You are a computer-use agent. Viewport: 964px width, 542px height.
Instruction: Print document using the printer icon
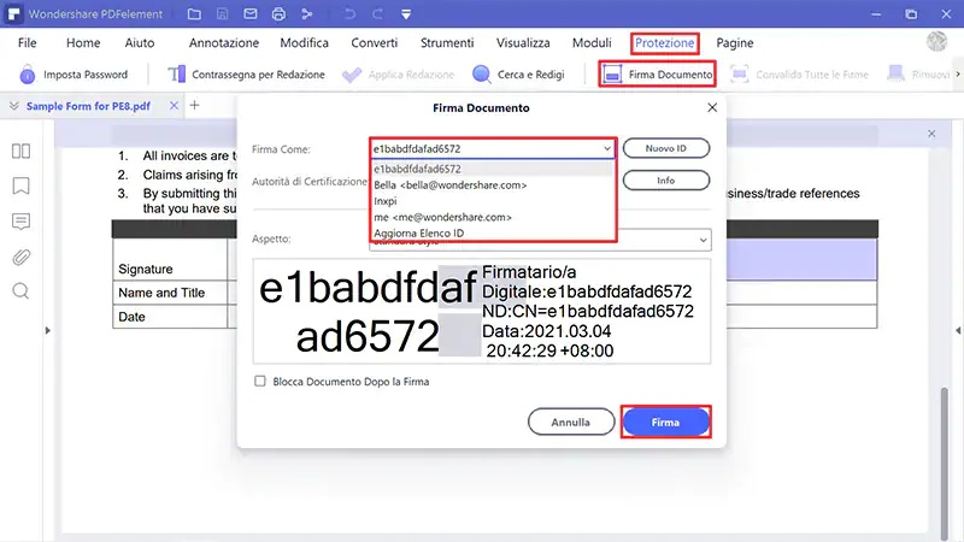[x=279, y=14]
